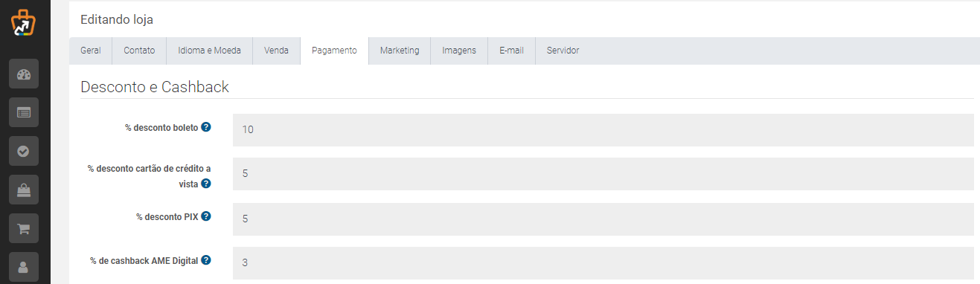Screen dimensions: 980x284
Task: Click the checkmark circle sidebar icon
Action: [24, 151]
